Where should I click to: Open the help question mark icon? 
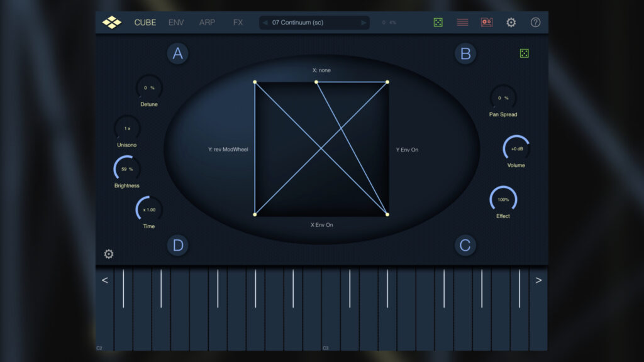[535, 22]
